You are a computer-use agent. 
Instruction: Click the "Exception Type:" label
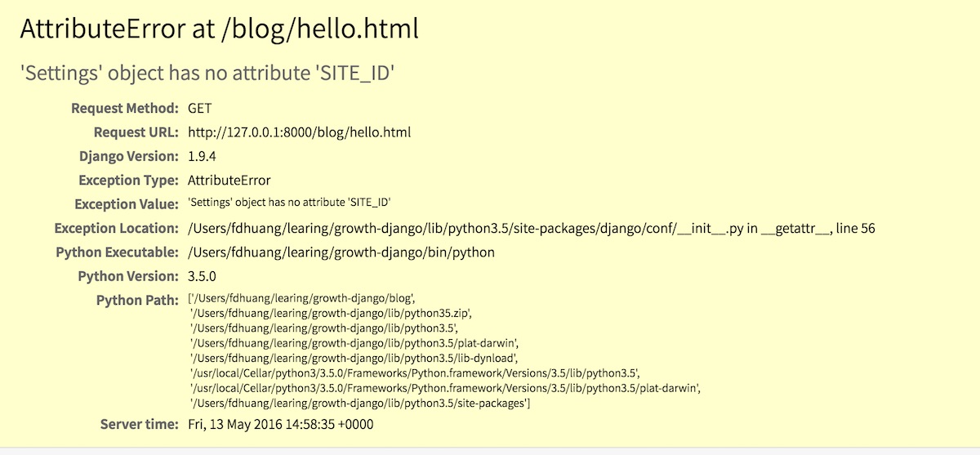point(127,180)
